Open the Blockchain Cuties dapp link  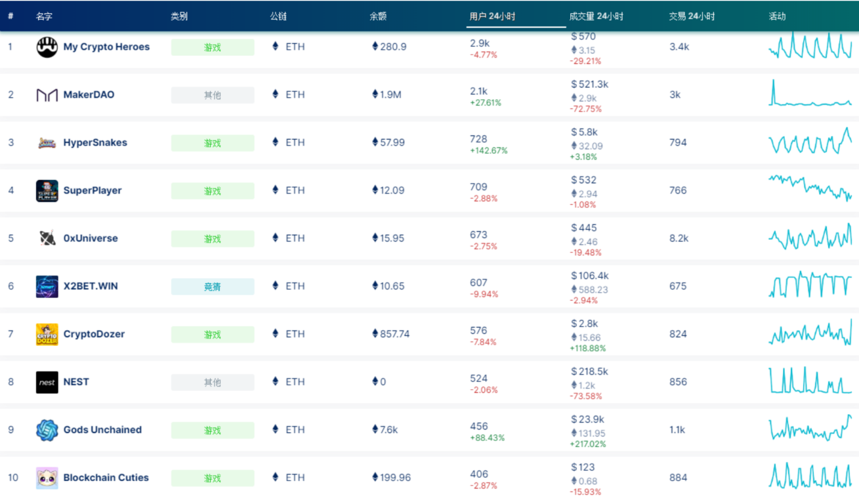click(x=106, y=478)
